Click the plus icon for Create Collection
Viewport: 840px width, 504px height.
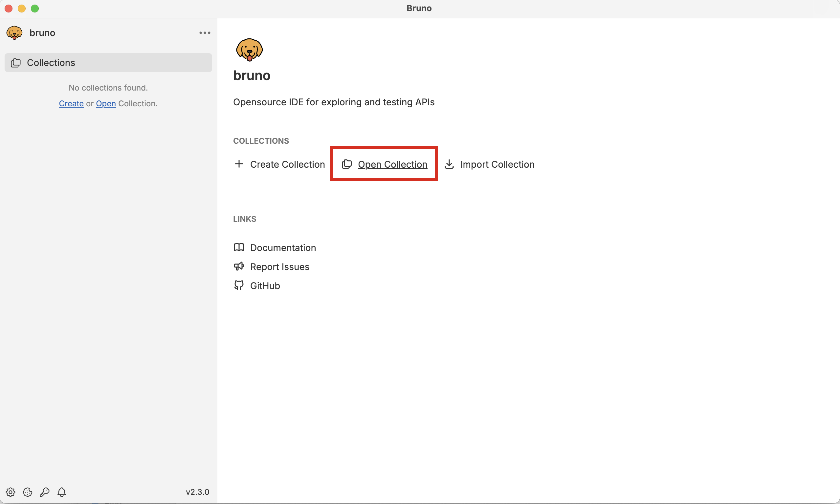[x=239, y=164]
